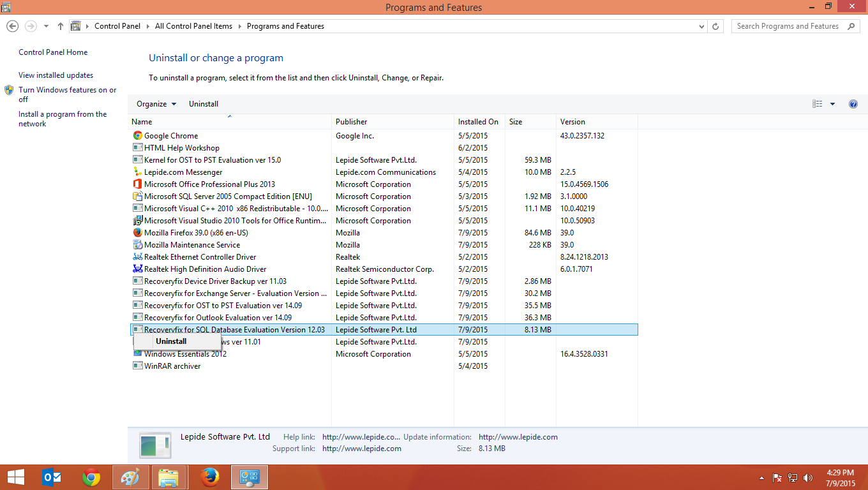This screenshot has width=868, height=490.
Task: Open Install a program from the network
Action: (x=63, y=119)
